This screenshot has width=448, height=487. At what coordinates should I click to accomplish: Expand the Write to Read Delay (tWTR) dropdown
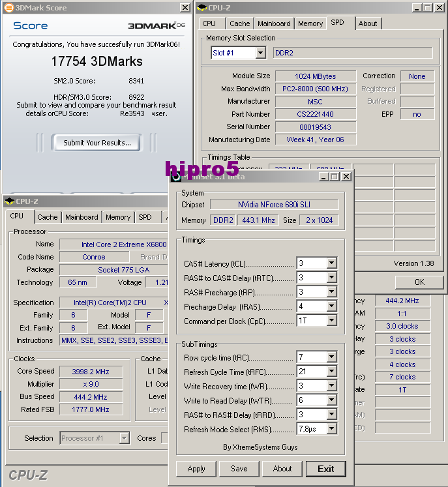331,400
